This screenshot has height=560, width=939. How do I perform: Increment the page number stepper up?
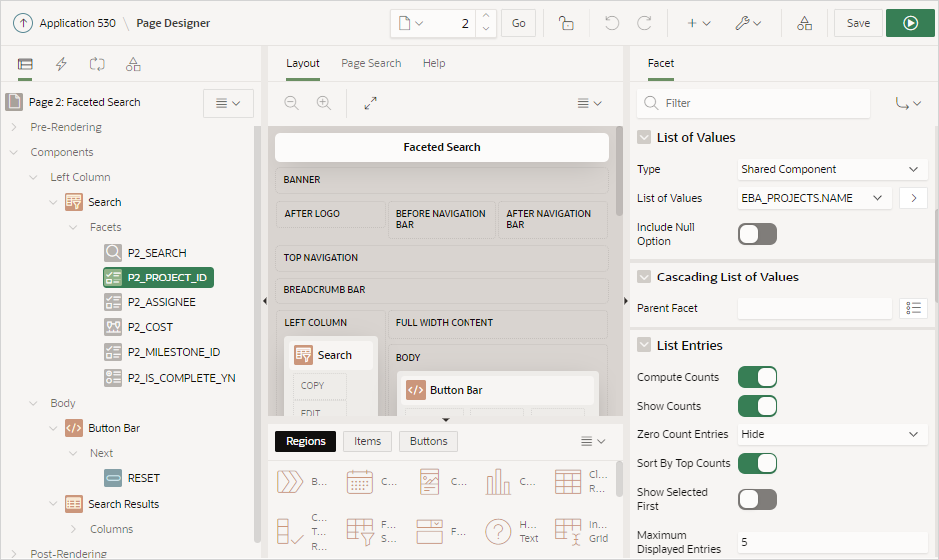tap(486, 17)
